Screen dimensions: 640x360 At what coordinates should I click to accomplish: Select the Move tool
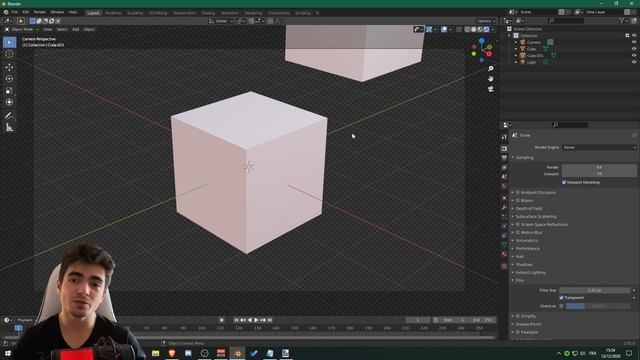coord(9,67)
